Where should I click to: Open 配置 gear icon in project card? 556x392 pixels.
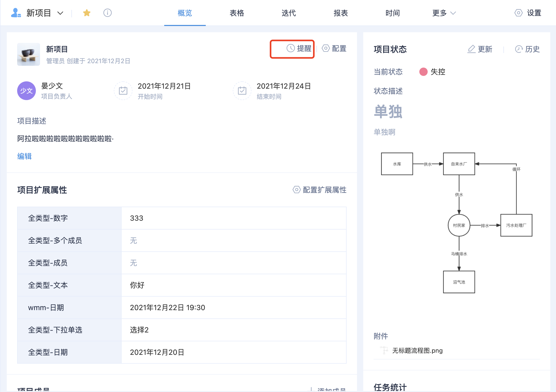tap(326, 48)
